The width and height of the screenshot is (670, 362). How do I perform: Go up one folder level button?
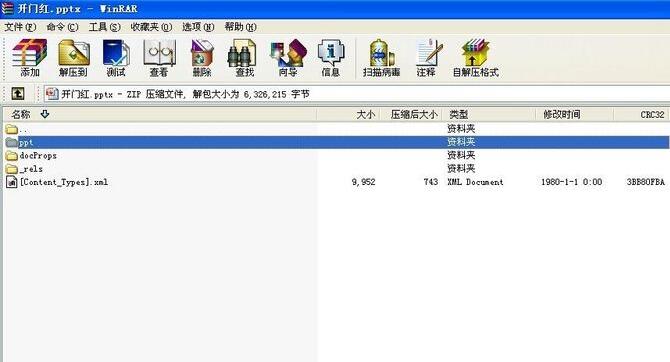18,94
